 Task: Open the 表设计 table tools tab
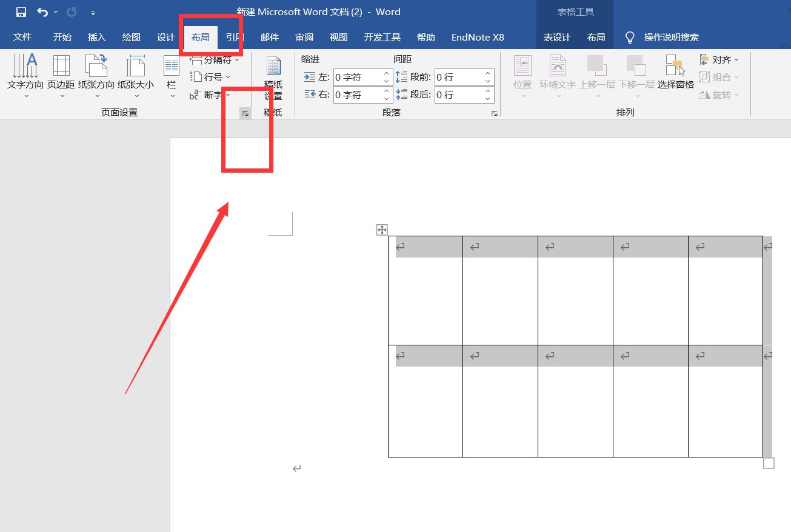point(557,37)
